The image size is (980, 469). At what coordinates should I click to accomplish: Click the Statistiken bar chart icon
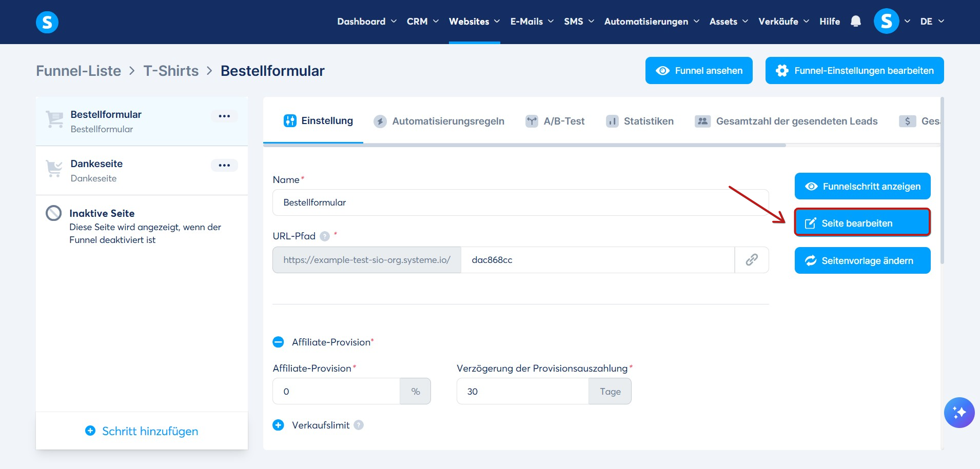612,121
